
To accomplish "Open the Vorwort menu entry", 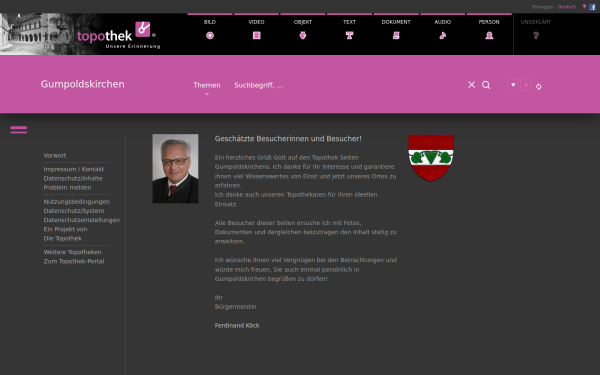I will pyautogui.click(x=55, y=155).
